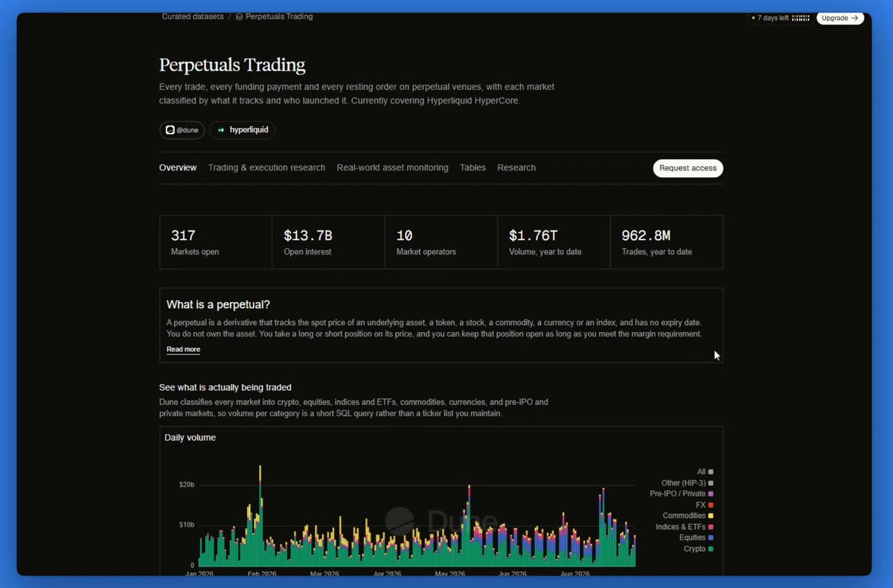893x588 pixels.
Task: Switch to the Tables tab
Action: [x=473, y=167]
